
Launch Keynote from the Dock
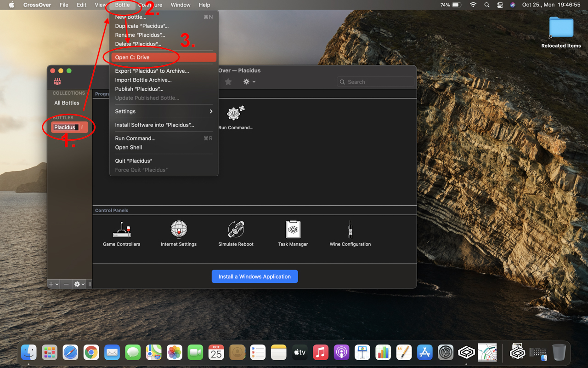pyautogui.click(x=362, y=353)
